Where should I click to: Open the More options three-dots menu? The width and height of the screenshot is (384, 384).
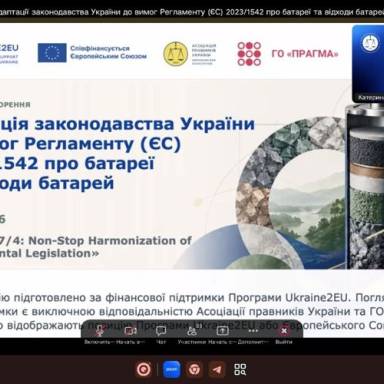pyautogui.click(x=253, y=331)
